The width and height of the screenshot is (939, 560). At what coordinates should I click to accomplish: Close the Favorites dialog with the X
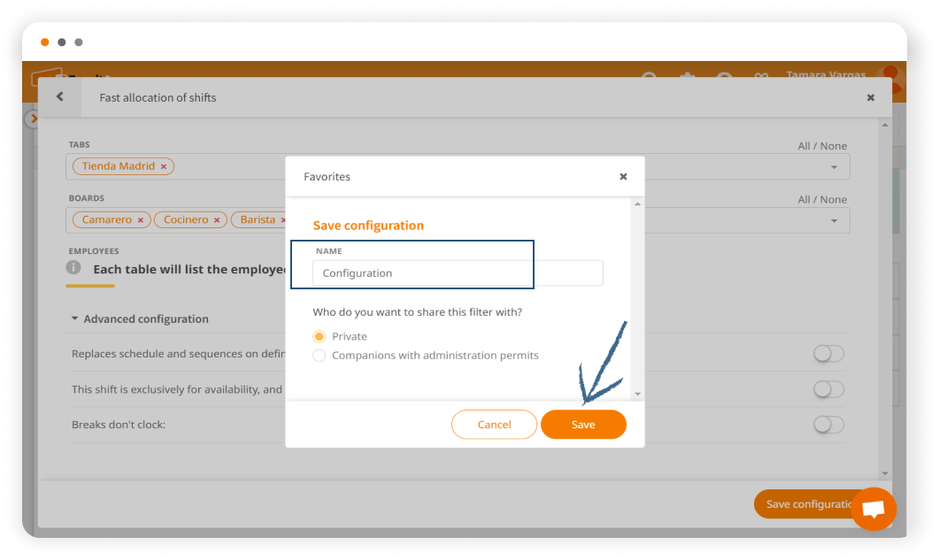pyautogui.click(x=623, y=177)
